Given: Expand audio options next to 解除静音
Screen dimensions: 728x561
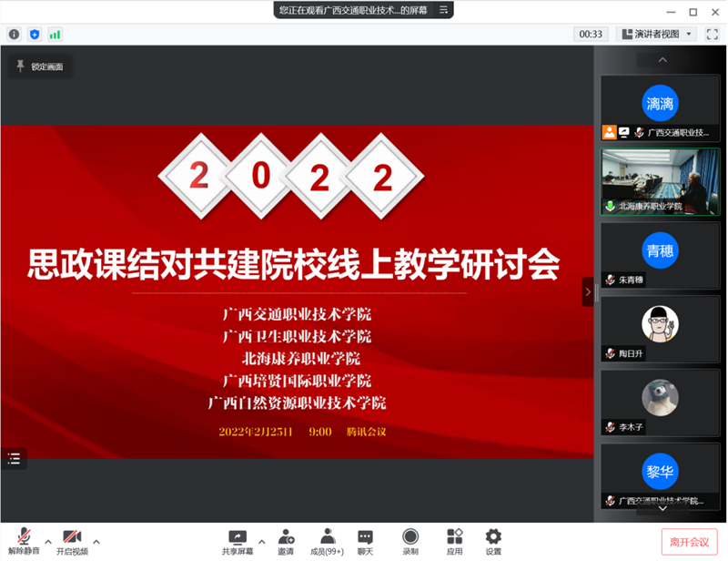Looking at the screenshot, I should pyautogui.click(x=48, y=542).
